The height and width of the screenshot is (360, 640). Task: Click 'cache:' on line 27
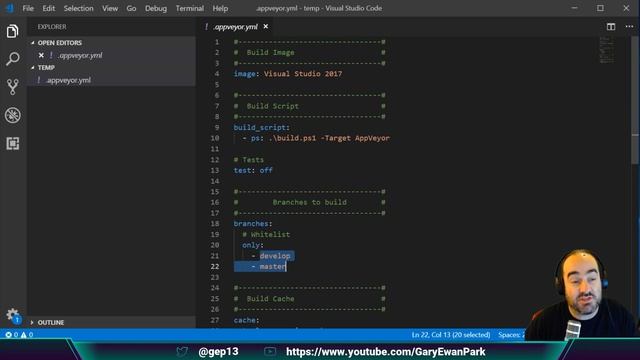click(247, 320)
